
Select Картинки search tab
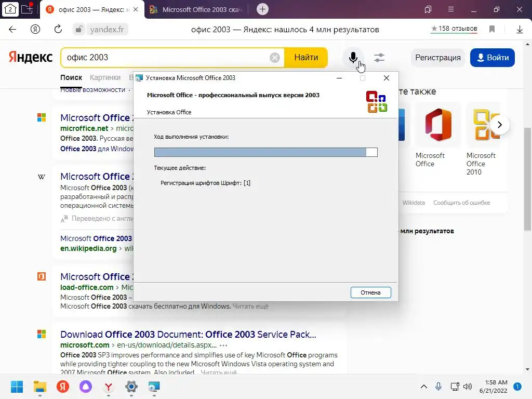(x=105, y=77)
